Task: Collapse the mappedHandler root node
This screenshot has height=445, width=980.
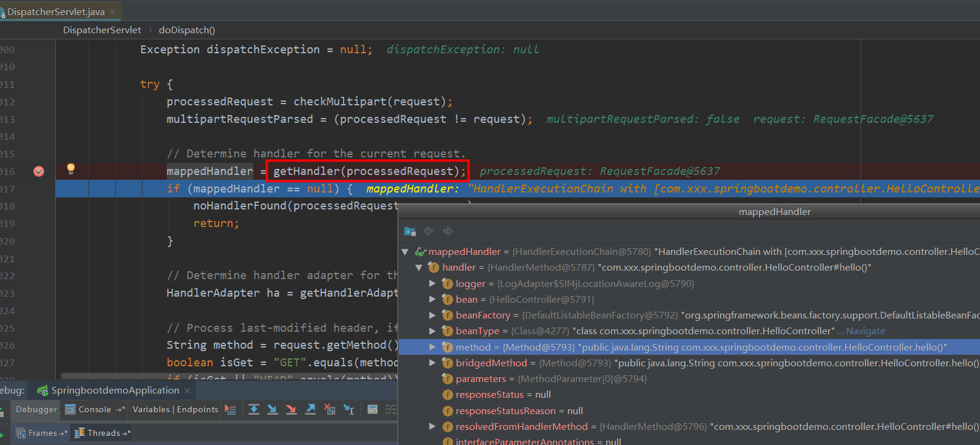Action: [x=405, y=252]
